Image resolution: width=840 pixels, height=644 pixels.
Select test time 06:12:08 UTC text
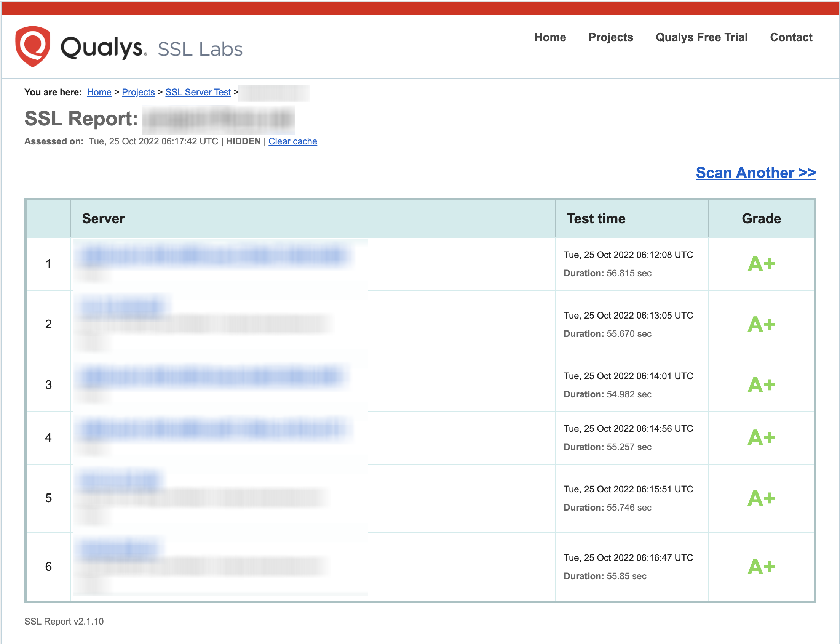coord(628,255)
